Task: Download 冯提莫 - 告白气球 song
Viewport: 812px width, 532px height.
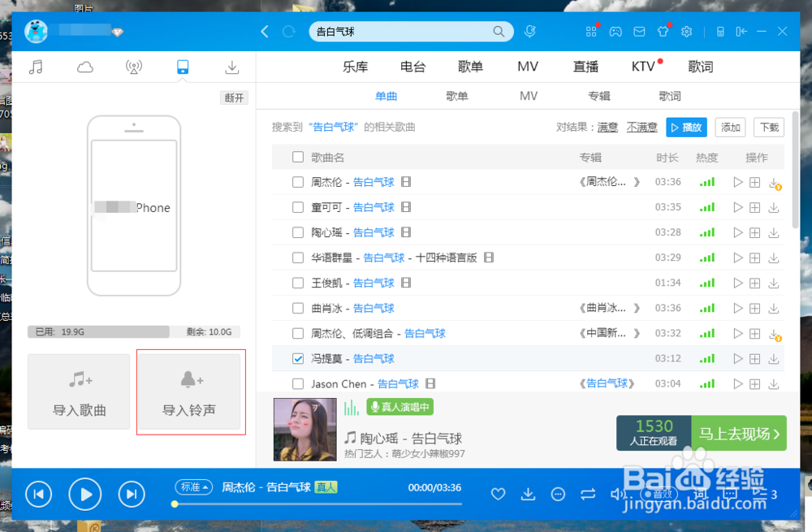Action: point(774,358)
